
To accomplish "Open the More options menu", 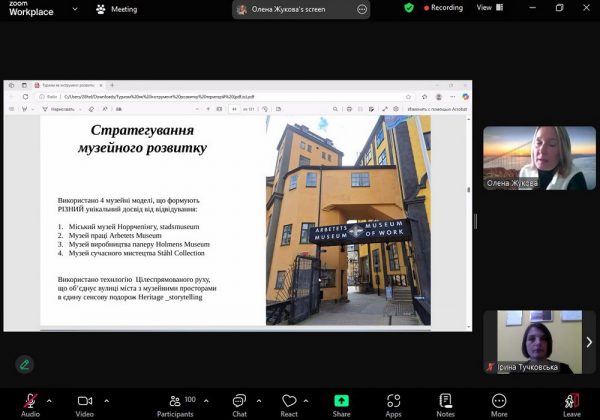I will point(498,401).
